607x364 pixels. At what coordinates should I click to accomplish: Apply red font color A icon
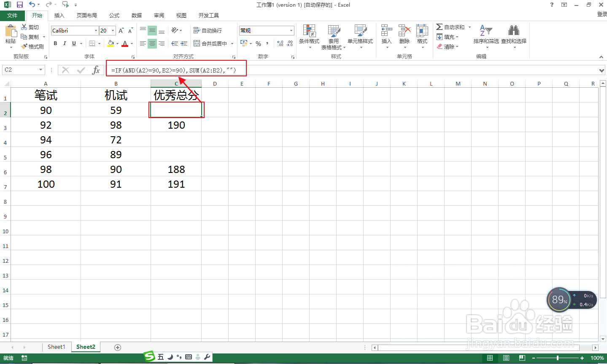(x=125, y=43)
